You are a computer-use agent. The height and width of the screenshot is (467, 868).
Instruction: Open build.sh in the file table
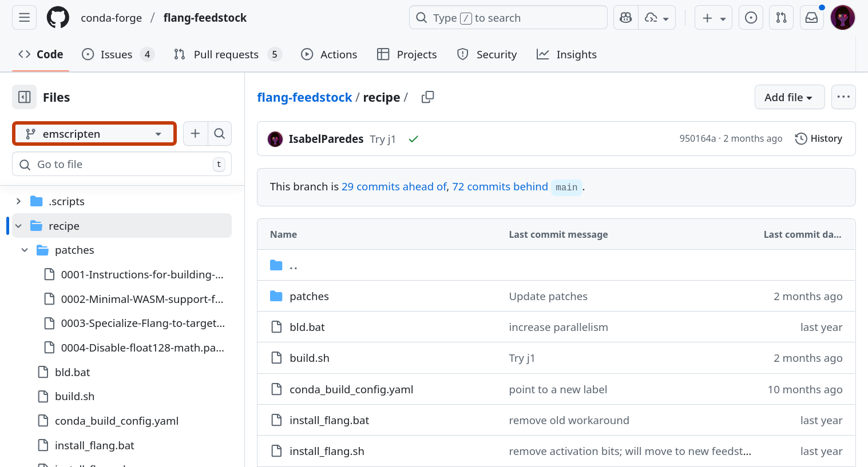tap(309, 358)
